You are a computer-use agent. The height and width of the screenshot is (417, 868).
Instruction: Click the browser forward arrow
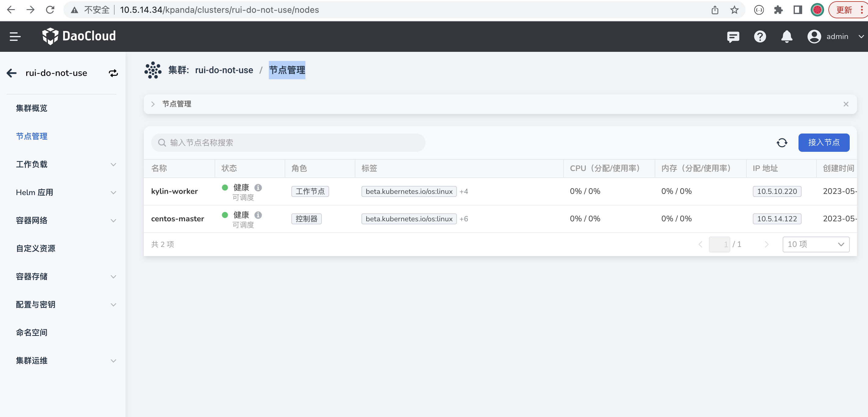pyautogui.click(x=30, y=10)
